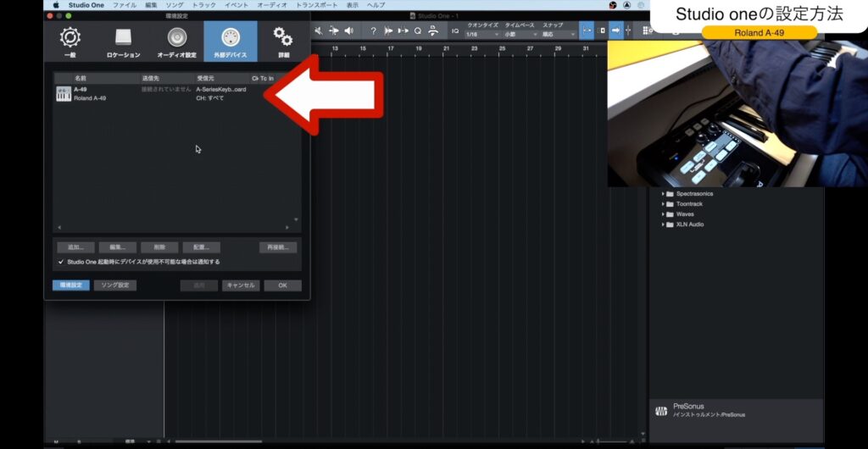Screen dimensions: 868x449
Task: Open the トランスポート menu
Action: point(317,5)
